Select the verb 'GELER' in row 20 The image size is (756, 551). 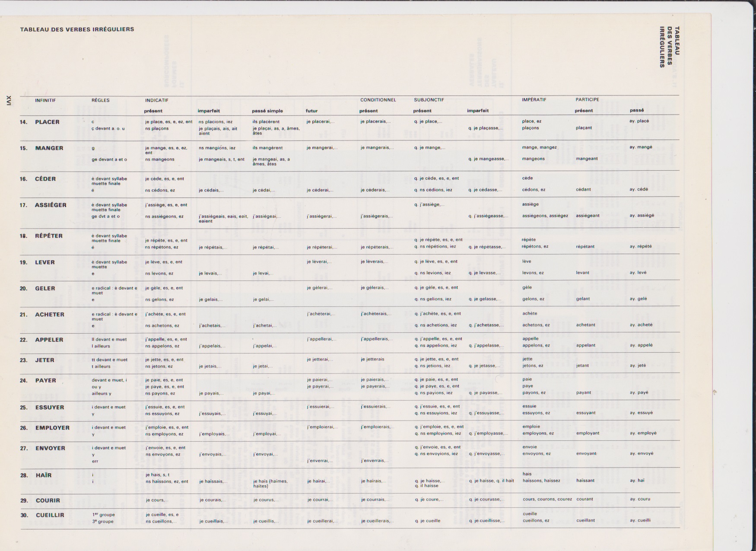45,289
